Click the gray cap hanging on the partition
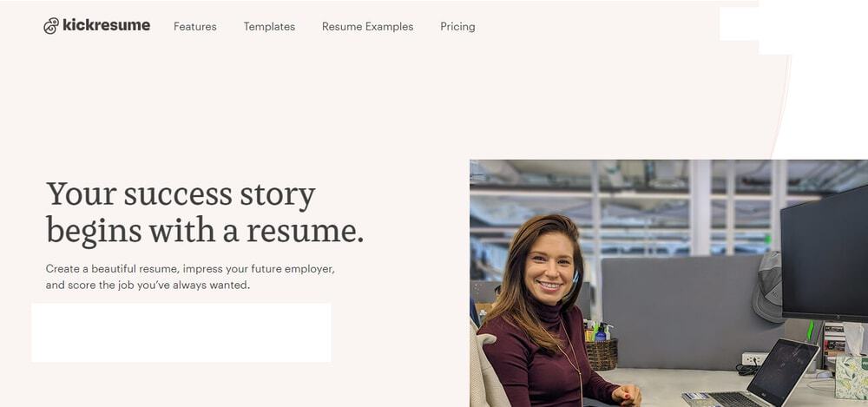Screen dimensions: 868x407 click(767, 285)
